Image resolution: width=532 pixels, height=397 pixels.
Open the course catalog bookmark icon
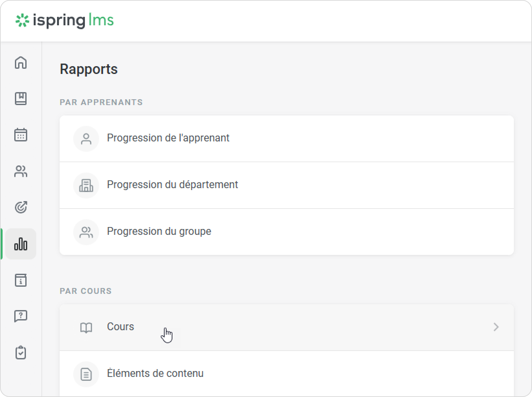click(x=21, y=99)
